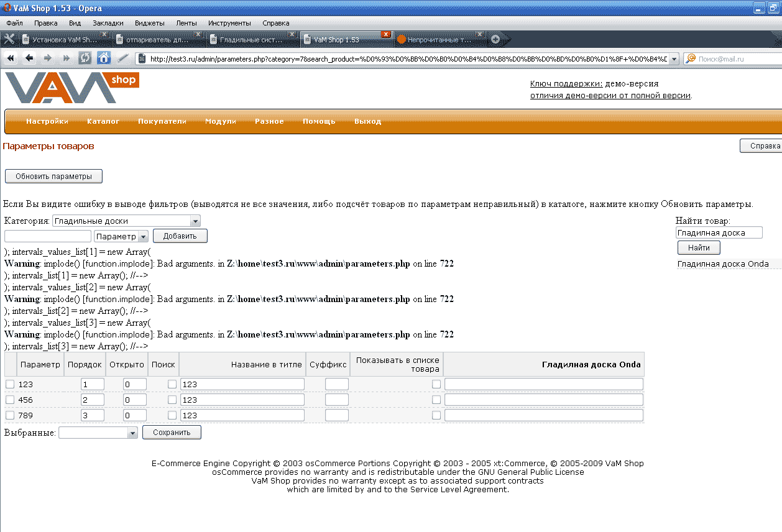Click the wand password icon in toolbar
Screen dimensions: 782x532
123,58
